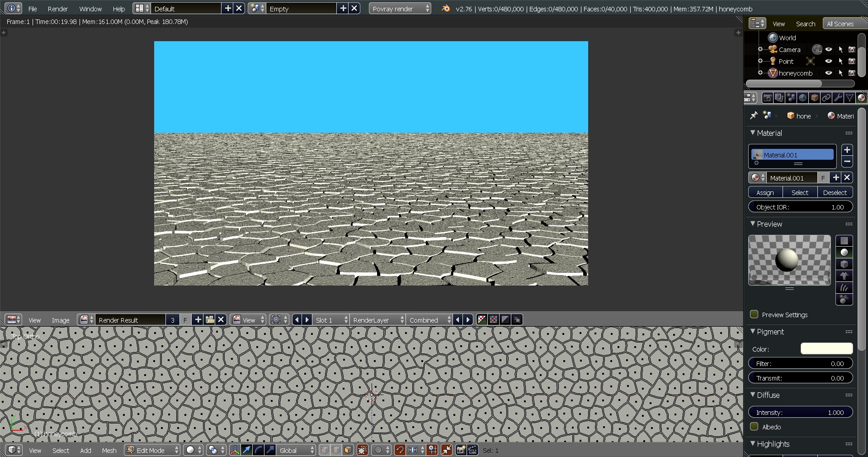Toggle the snap magnet icon

pos(400,450)
